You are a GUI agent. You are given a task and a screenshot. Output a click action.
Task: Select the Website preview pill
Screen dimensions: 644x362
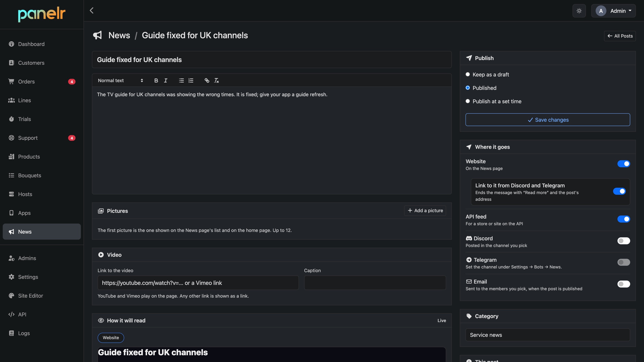pos(111,338)
